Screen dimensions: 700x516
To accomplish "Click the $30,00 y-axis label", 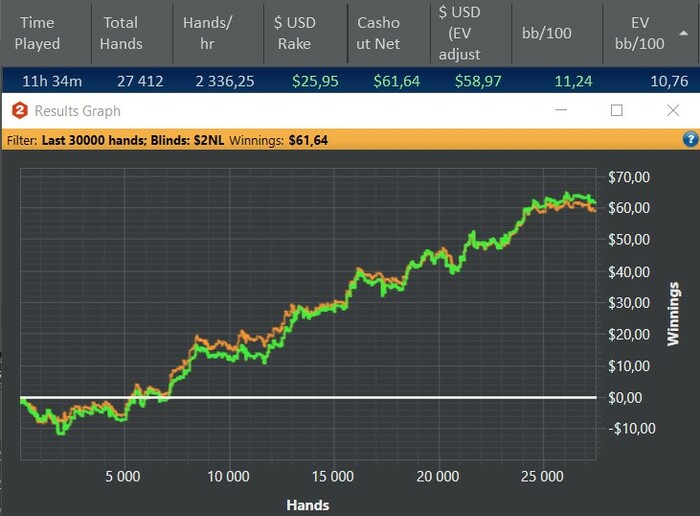I will point(629,303).
